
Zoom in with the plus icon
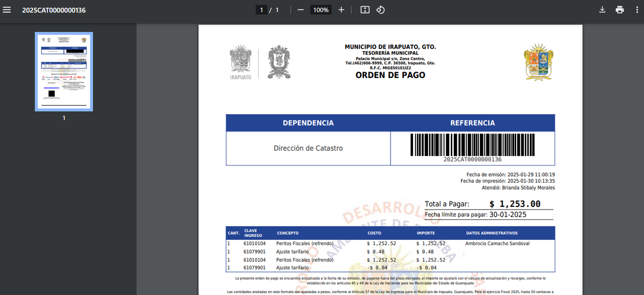(341, 10)
